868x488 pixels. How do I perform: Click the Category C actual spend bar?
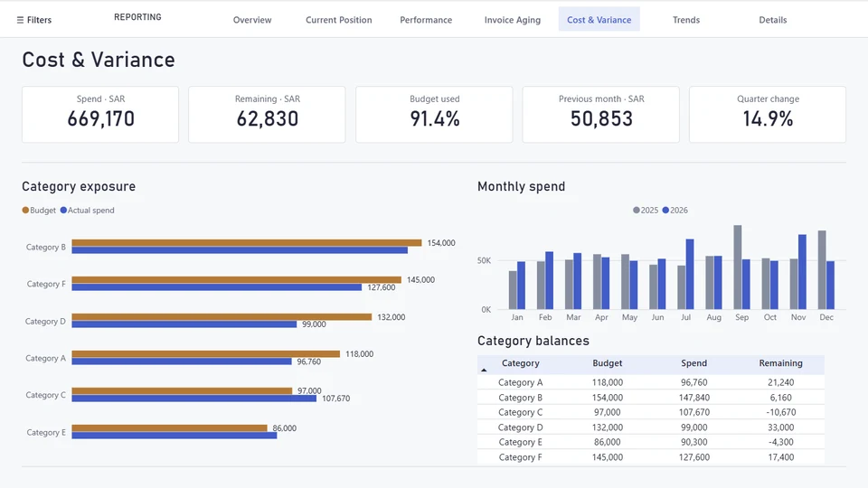(193, 399)
